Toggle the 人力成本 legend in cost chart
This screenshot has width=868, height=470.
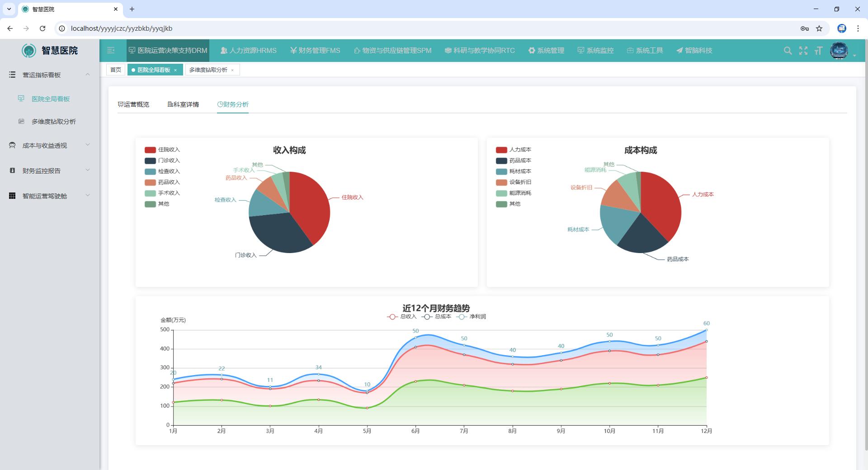click(514, 150)
